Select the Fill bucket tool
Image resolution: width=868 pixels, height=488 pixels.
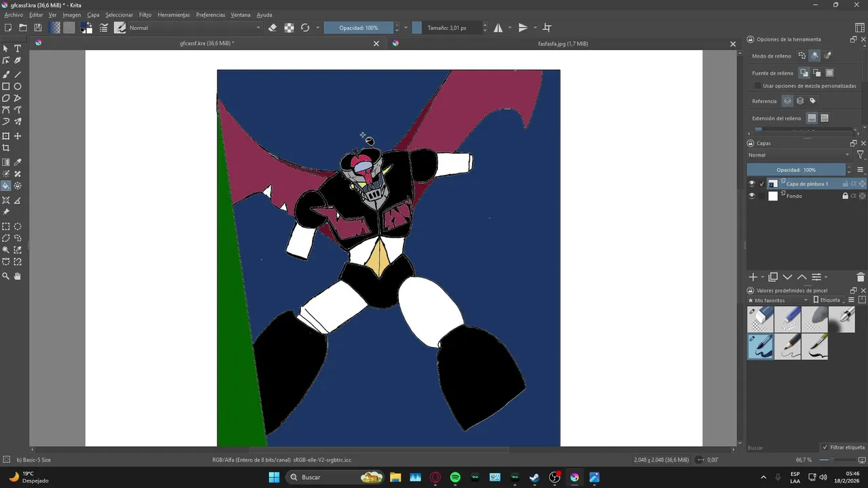[x=6, y=186]
